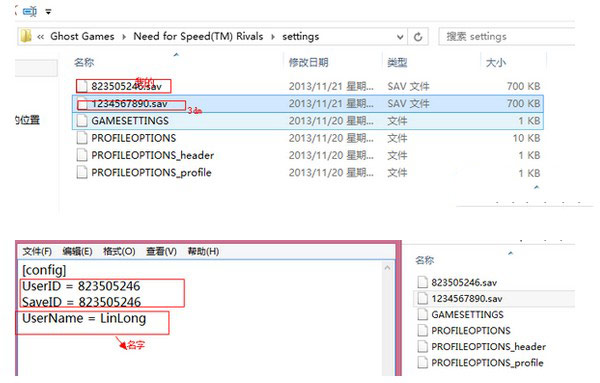Select the 823505246.sav file icon in top list
The width and height of the screenshot is (600, 383).
(x=82, y=86)
